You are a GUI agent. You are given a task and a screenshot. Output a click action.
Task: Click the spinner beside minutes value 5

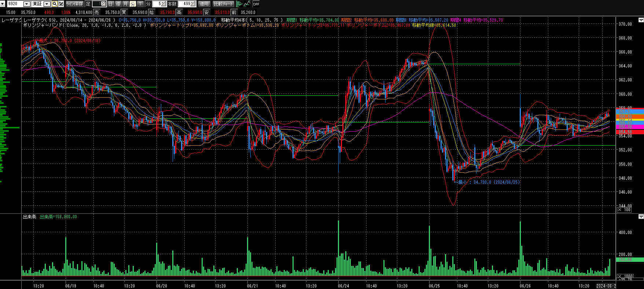163,4
